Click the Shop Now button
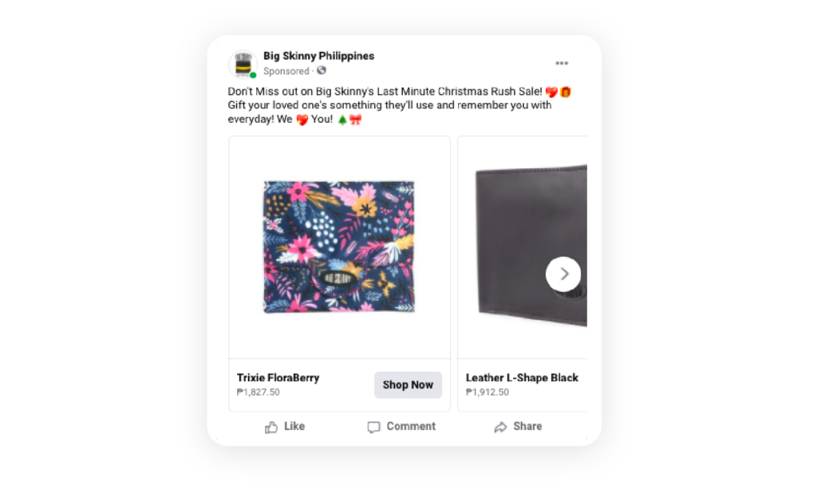The height and width of the screenshot is (504, 817). (x=408, y=384)
